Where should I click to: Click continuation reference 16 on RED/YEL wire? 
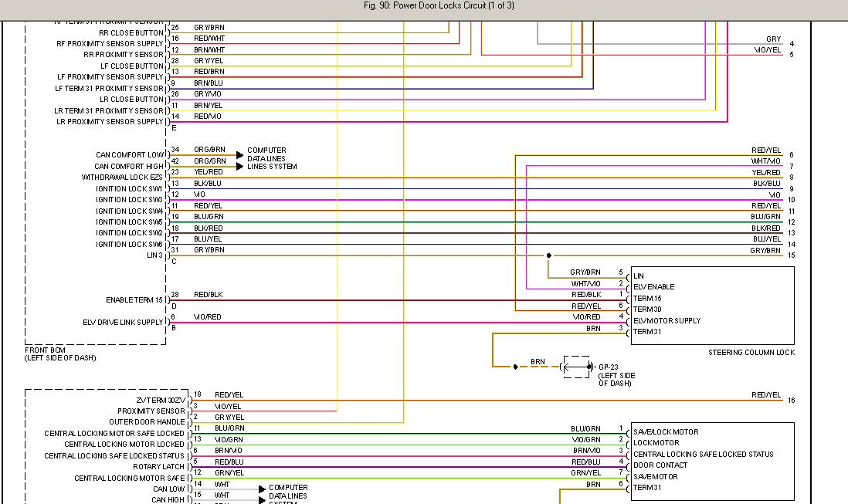tap(791, 401)
